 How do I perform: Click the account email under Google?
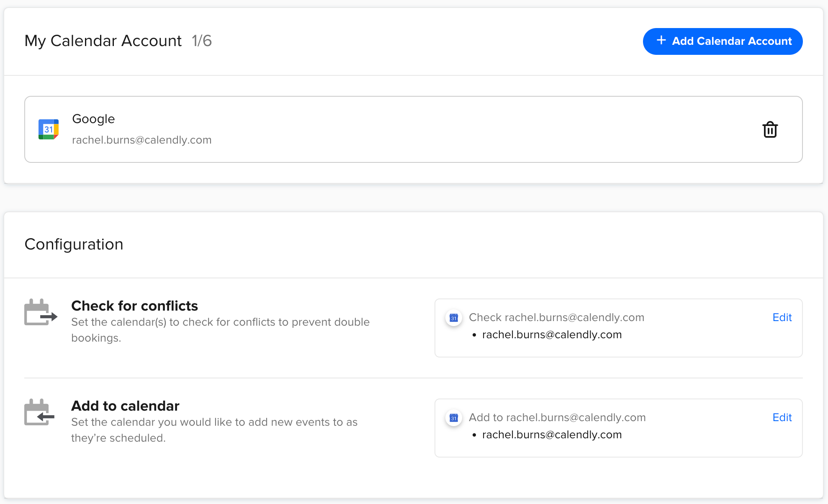141,140
